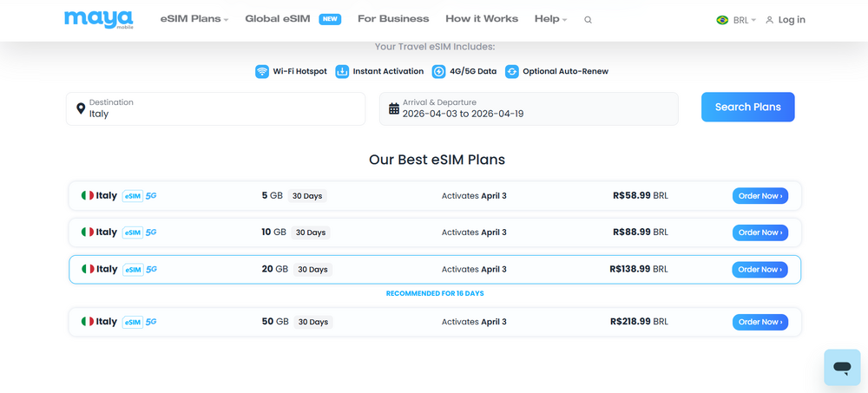Open the chat support widget

pos(841,367)
